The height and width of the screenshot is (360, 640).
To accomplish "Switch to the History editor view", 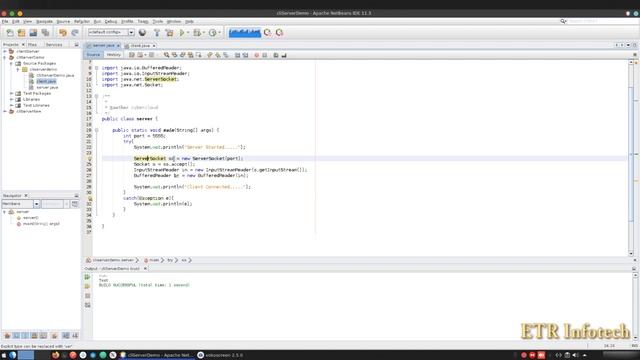I will point(113,55).
